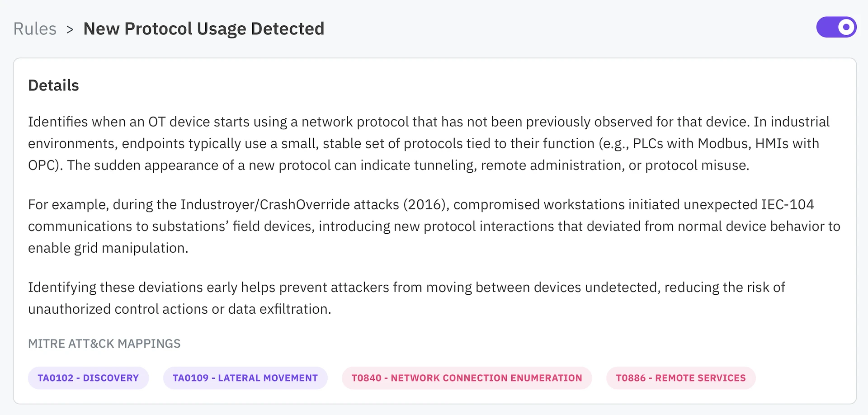The image size is (868, 415).
Task: Open the TA0102 - Discovery tactic tag
Action: [x=88, y=378]
